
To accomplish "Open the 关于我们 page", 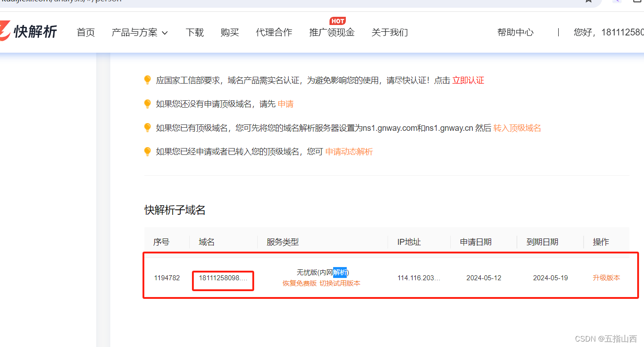I will [x=389, y=32].
